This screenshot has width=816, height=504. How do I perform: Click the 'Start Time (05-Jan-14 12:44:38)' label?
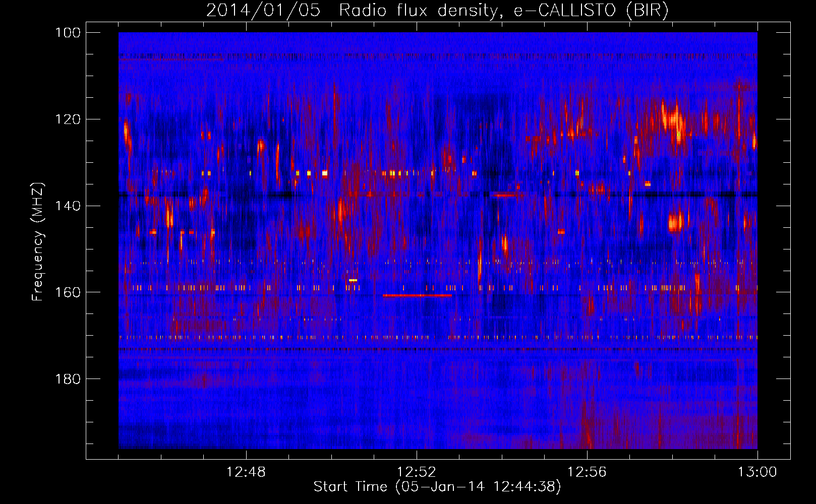click(x=437, y=487)
